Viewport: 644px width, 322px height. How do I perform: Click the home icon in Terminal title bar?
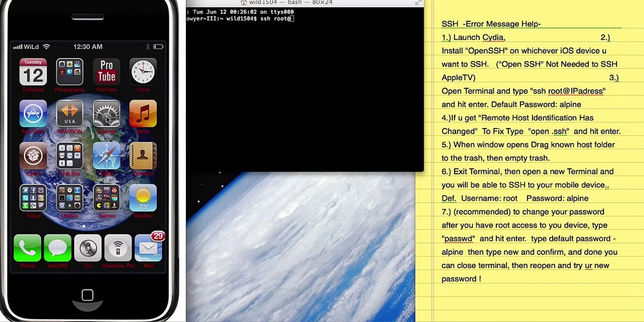(x=244, y=2)
